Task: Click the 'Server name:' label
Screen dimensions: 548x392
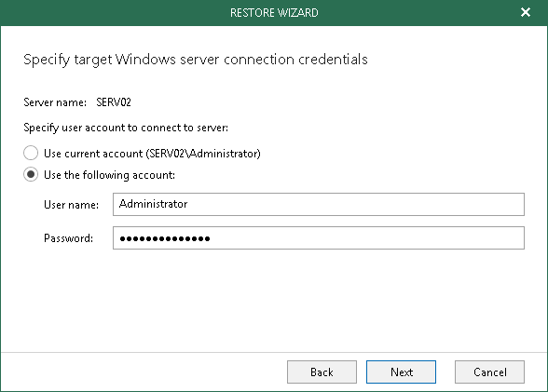Action: (x=55, y=102)
